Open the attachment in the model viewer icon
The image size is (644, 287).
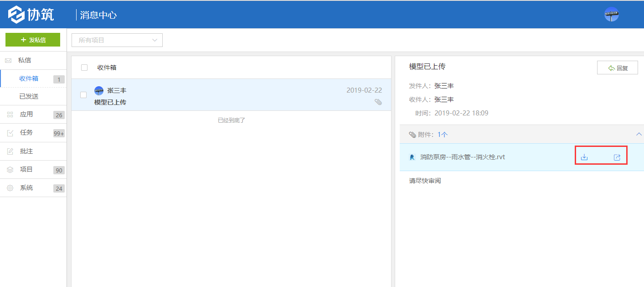pyautogui.click(x=617, y=157)
